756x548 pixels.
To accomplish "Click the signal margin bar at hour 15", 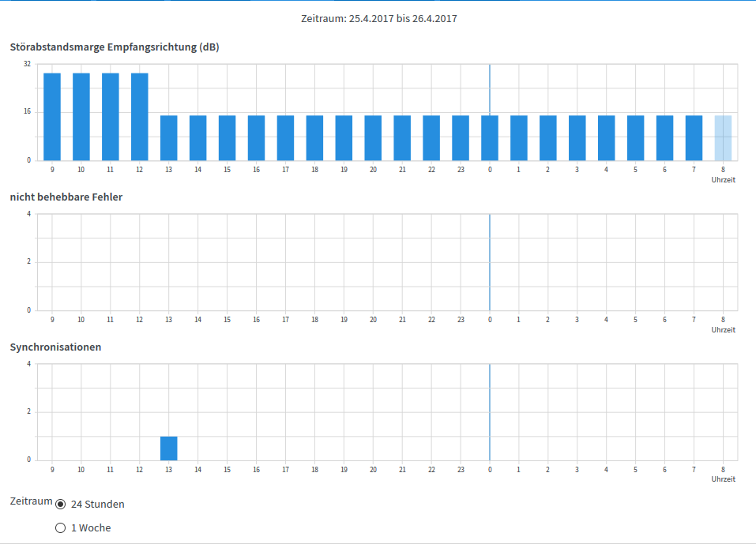I will coord(228,138).
